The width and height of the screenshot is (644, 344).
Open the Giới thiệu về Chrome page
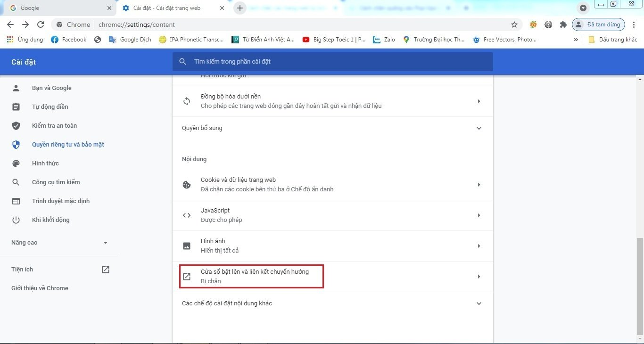point(40,288)
